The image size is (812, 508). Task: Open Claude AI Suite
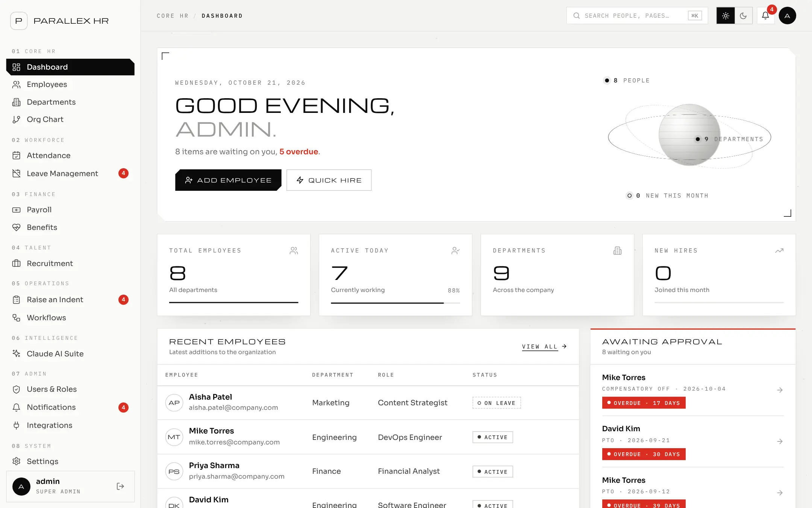coord(70,354)
